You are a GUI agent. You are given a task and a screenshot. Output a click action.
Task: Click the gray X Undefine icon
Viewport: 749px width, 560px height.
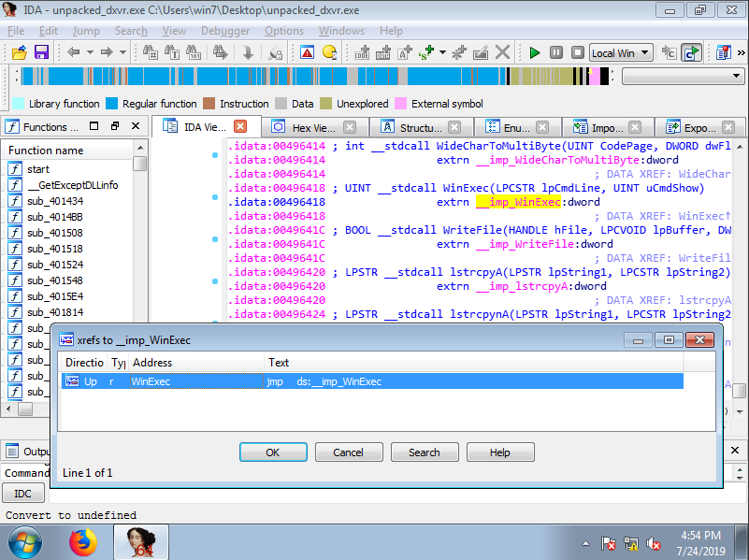point(502,52)
